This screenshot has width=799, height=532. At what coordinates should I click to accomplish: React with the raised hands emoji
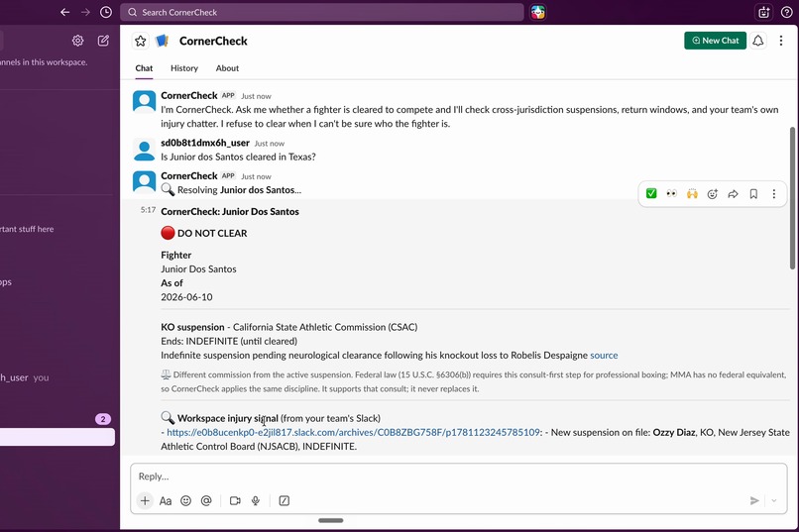pos(692,193)
